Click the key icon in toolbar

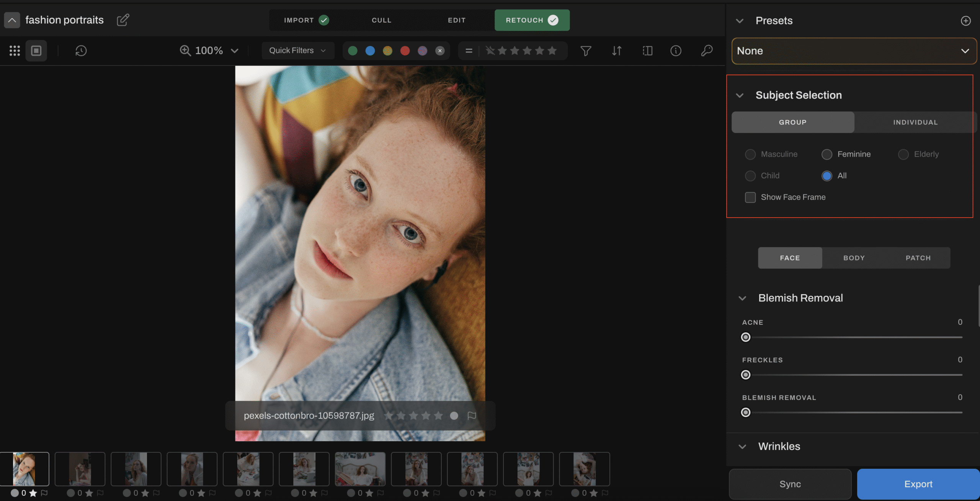tap(707, 51)
